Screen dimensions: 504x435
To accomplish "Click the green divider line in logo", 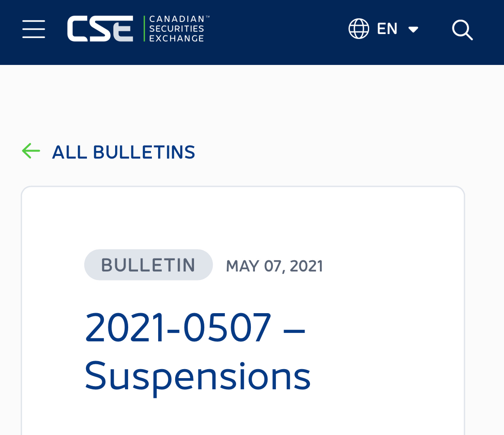I will (144, 29).
